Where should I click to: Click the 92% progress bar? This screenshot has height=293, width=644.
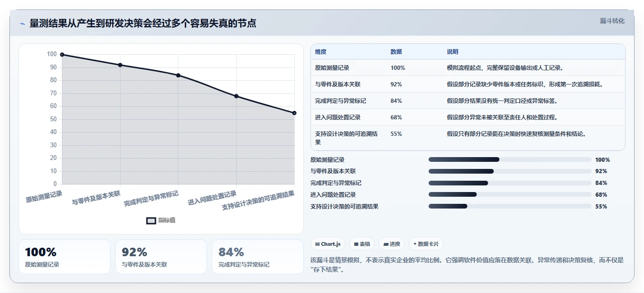tap(510, 171)
